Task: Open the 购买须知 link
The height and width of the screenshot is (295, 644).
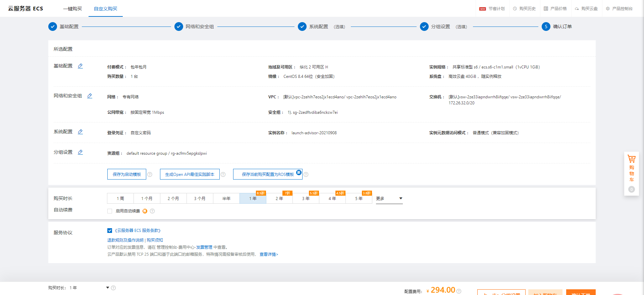Action: [x=155, y=240]
